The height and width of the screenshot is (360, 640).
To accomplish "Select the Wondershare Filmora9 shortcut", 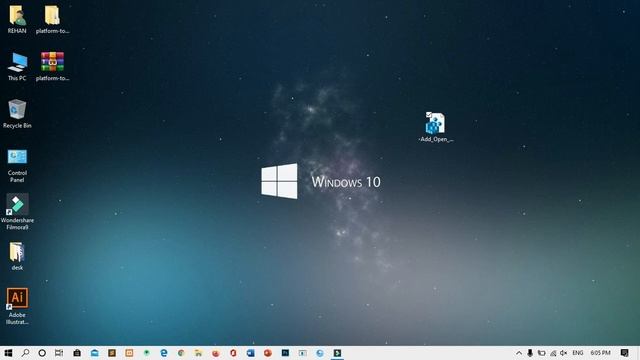I will click(17, 204).
